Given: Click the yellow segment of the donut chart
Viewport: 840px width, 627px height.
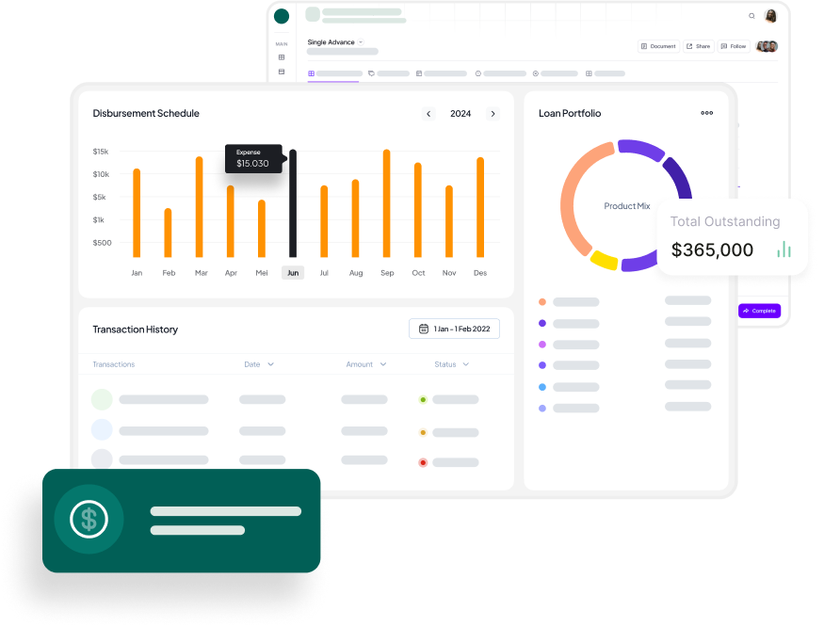Looking at the screenshot, I should [x=604, y=261].
